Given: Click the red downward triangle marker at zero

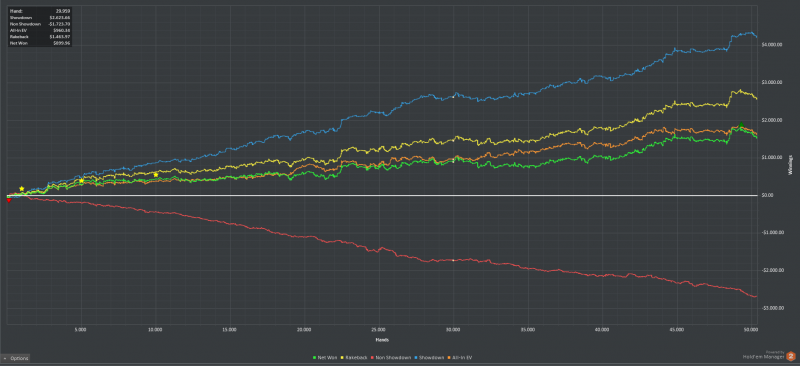Looking at the screenshot, I should coord(9,200).
